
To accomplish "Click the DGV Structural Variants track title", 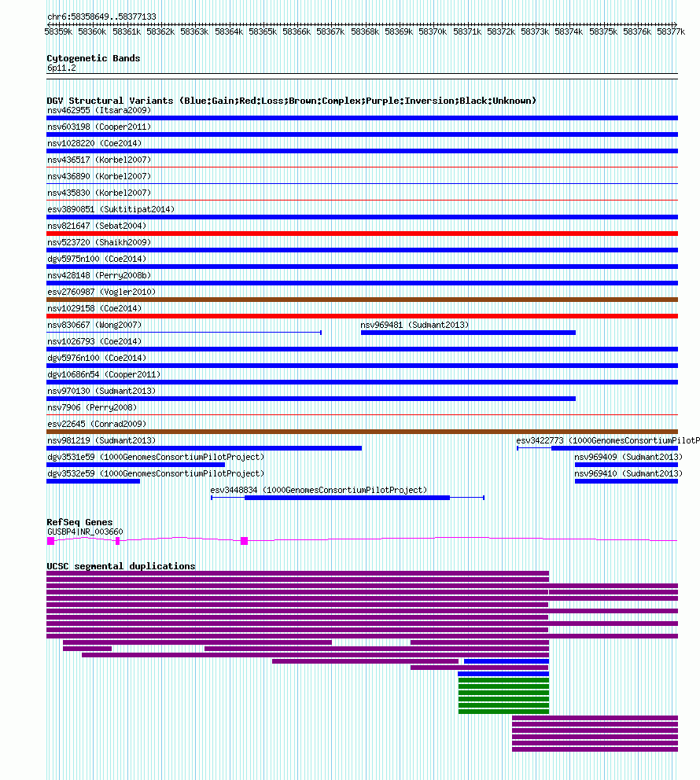I will coord(292,101).
